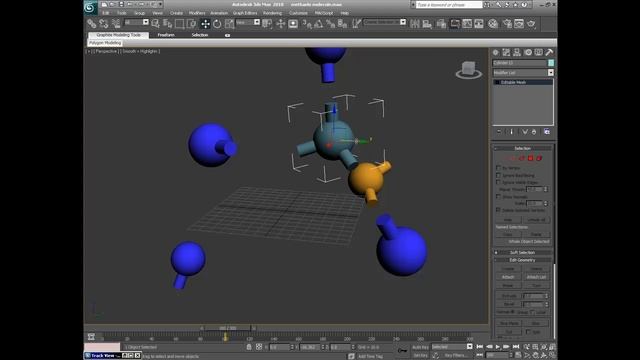The width and height of the screenshot is (640, 360).
Task: Toggle the Selection Lock icon
Action: 249,347
